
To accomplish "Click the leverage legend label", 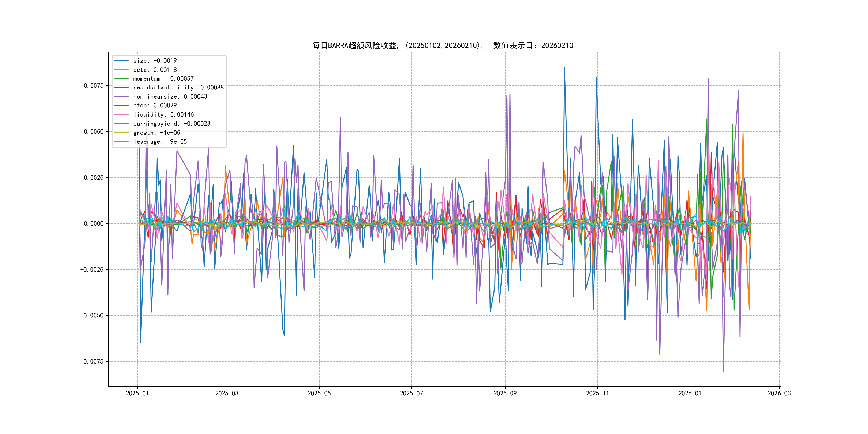I will (160, 141).
